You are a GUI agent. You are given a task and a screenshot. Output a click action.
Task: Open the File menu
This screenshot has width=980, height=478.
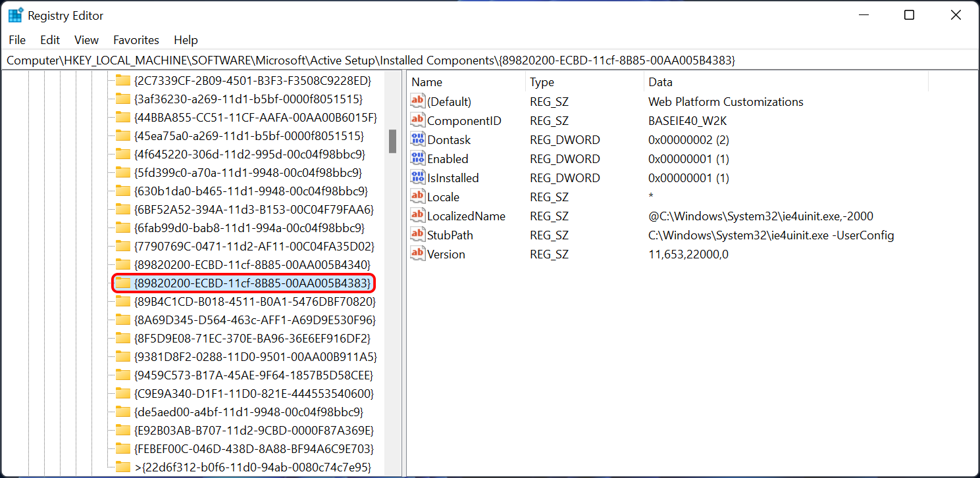(x=18, y=40)
